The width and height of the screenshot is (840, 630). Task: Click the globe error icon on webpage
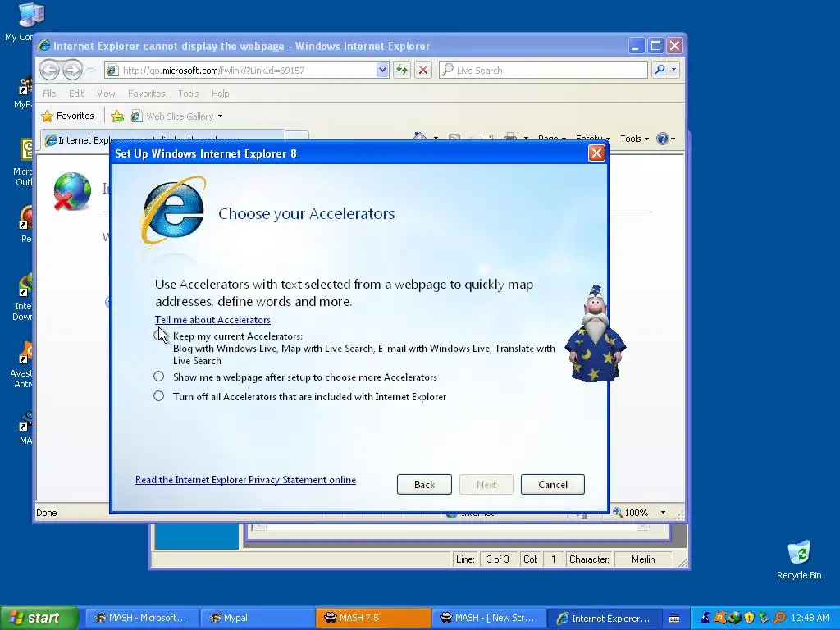point(72,191)
